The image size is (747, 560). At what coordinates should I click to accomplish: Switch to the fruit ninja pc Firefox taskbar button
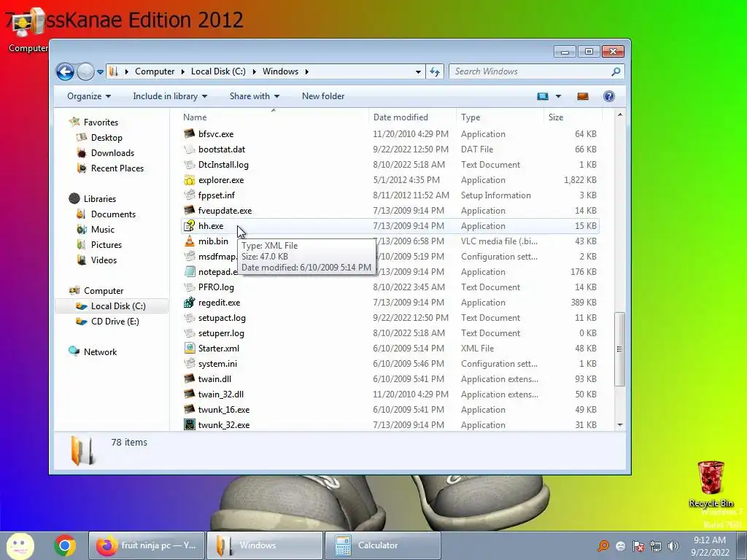pyautogui.click(x=146, y=545)
